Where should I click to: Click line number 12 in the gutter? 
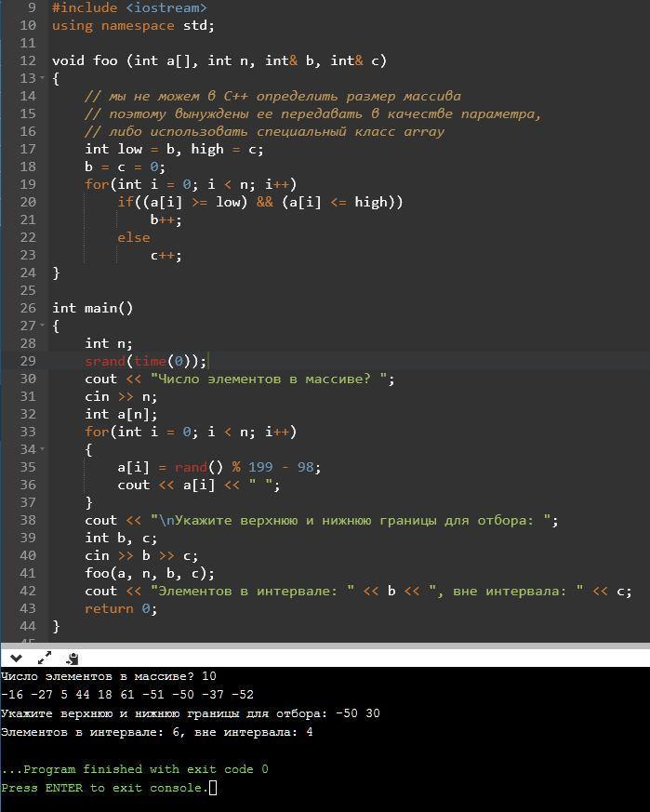[28, 60]
